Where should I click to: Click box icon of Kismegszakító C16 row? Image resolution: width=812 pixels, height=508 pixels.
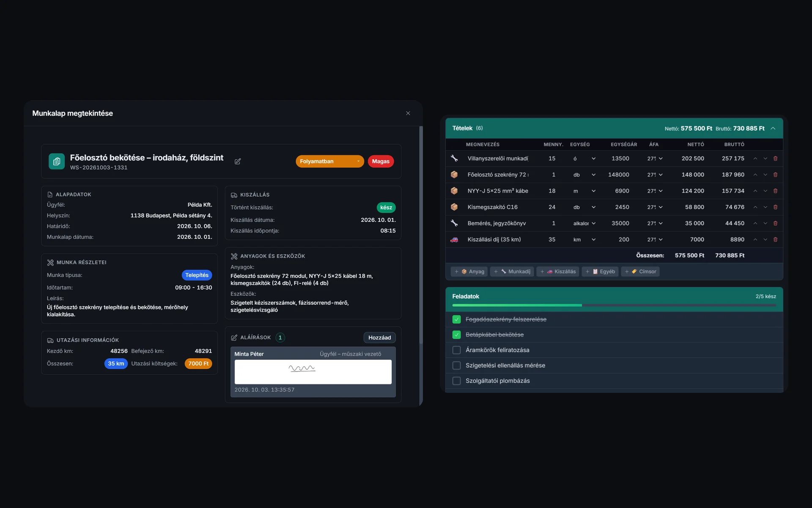tap(454, 207)
